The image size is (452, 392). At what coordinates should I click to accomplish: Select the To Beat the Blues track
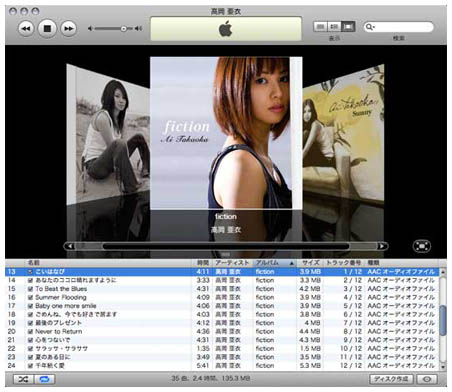[222, 289]
